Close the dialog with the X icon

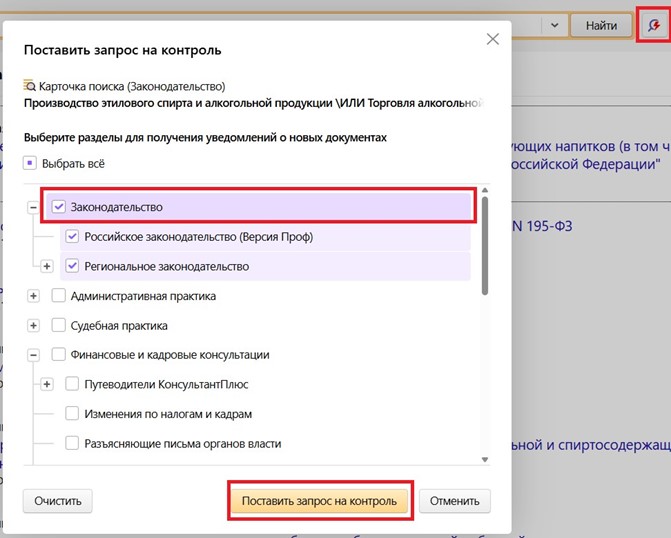(x=492, y=39)
